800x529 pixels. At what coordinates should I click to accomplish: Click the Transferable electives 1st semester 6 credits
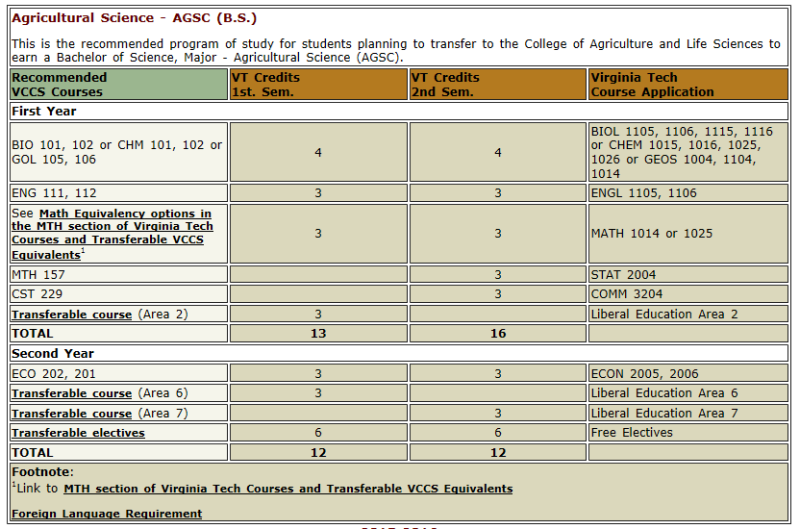pos(318,432)
